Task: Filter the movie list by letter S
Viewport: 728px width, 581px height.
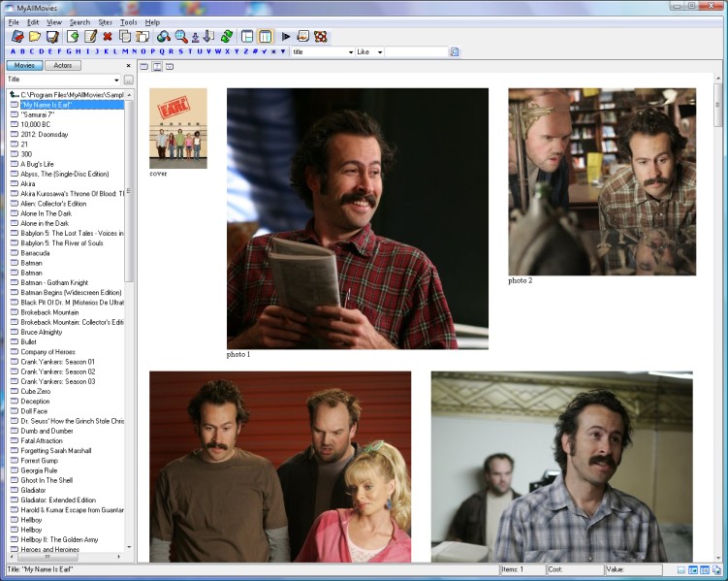Action: 180,51
